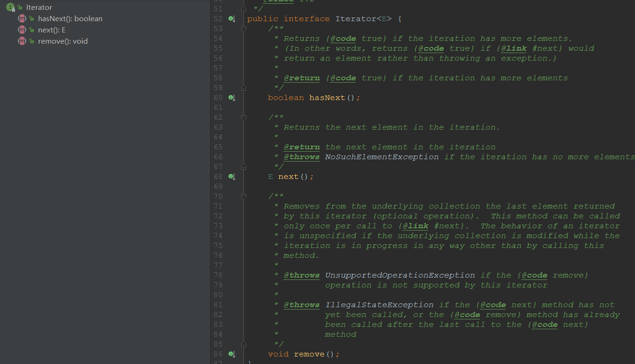Click the interface icon next to Iterator
The height and width of the screenshot is (364, 635).
pos(10,8)
